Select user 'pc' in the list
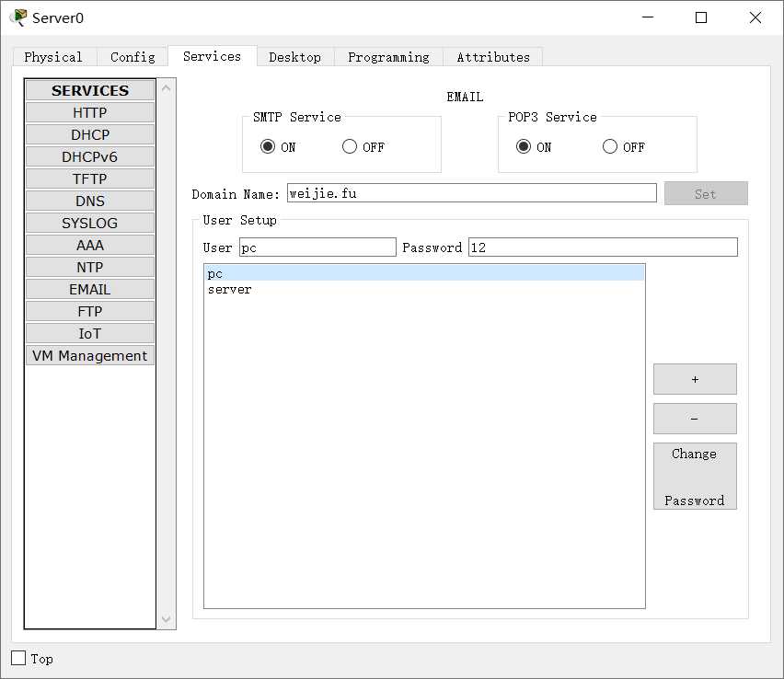784x679 pixels. pos(424,273)
